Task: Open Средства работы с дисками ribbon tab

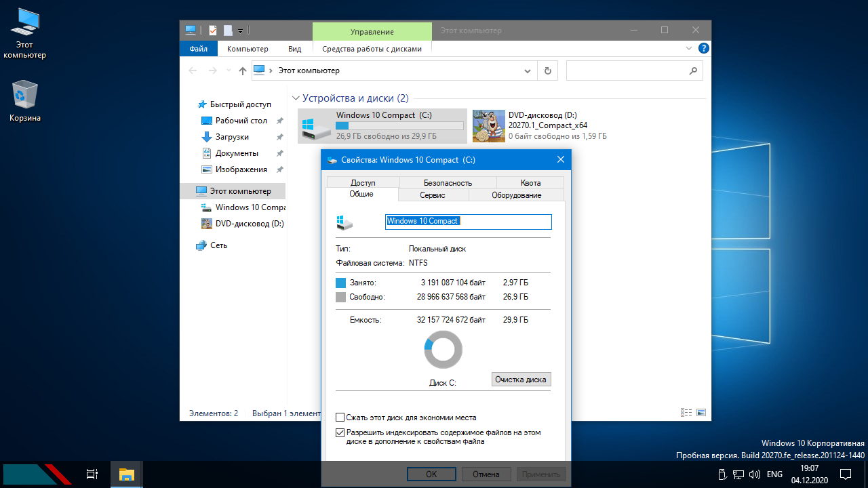Action: coord(372,49)
